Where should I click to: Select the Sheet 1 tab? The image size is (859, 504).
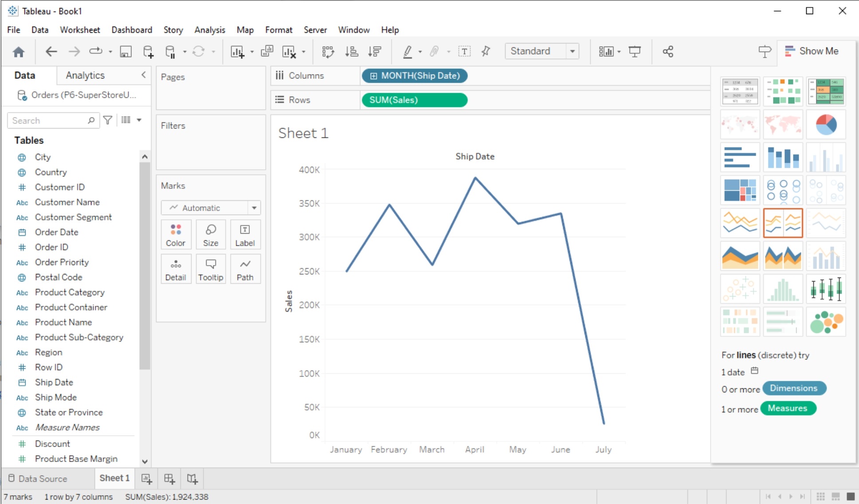click(x=114, y=478)
